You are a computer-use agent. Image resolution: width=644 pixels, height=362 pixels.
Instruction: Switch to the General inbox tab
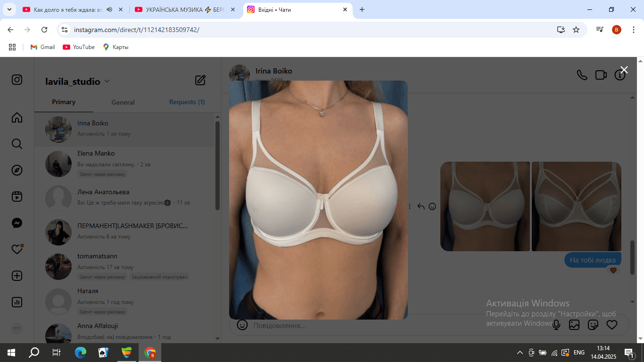click(123, 102)
